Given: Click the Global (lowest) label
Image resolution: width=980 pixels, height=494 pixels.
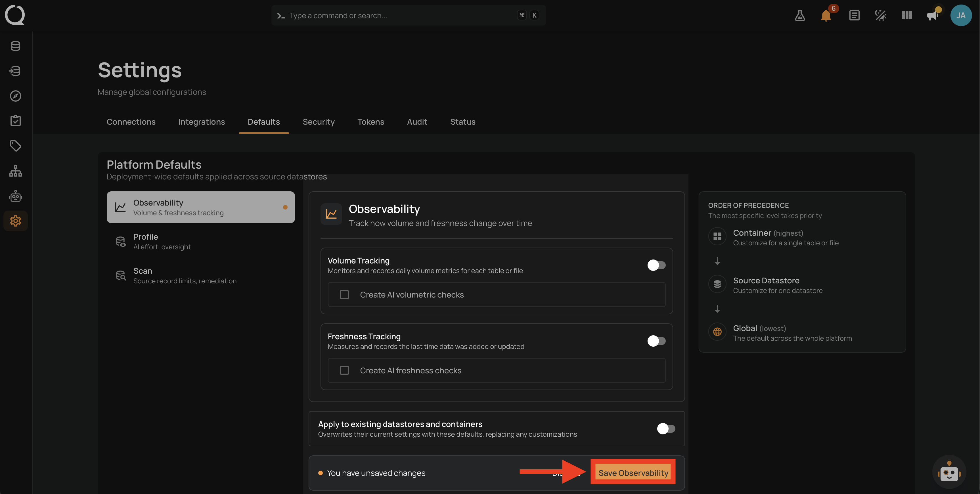Looking at the screenshot, I should [759, 328].
